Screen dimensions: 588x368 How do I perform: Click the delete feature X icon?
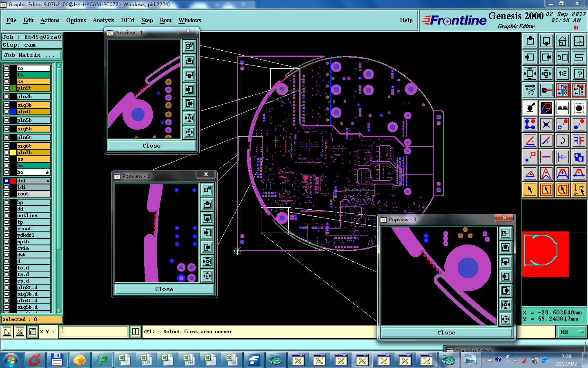[x=546, y=124]
